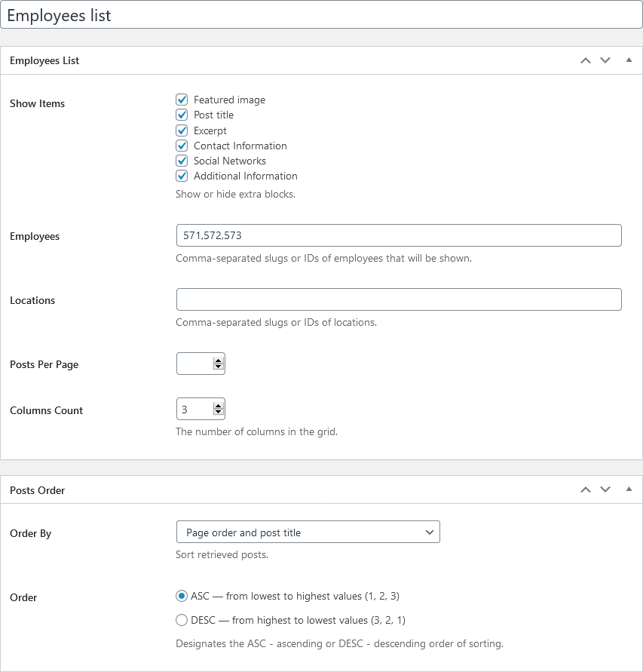Click 'Sort retrieved posts.' description
This screenshot has width=643, height=672.
coord(222,554)
